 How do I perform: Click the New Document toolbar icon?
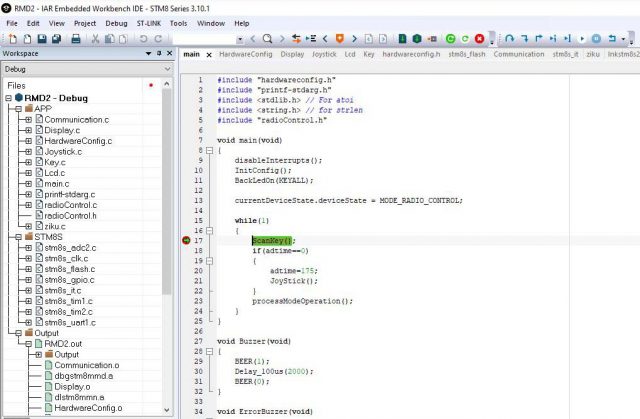pyautogui.click(x=11, y=38)
